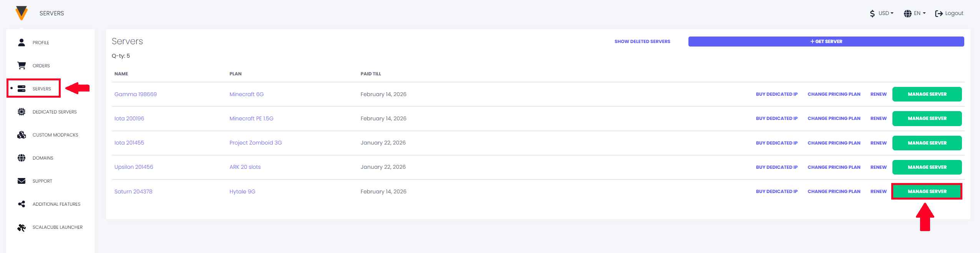This screenshot has height=253, width=980.
Task: Select the Custom Modpacks icon
Action: 22,135
